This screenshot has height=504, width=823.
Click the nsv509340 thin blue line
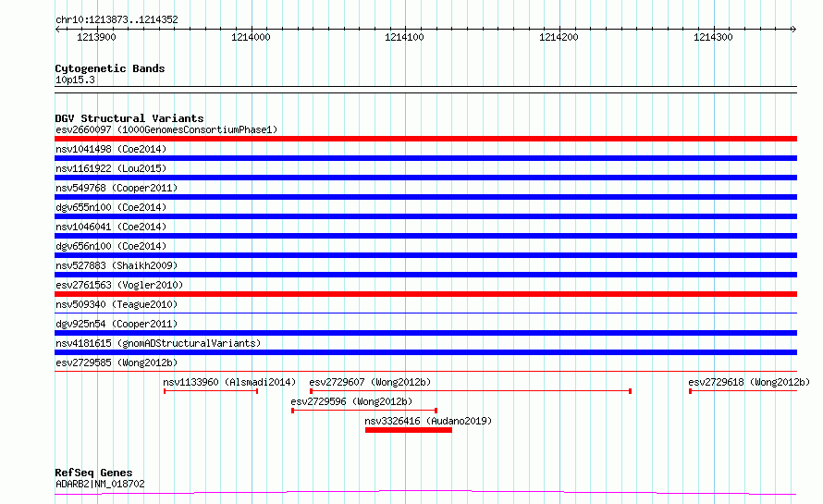tap(425, 313)
